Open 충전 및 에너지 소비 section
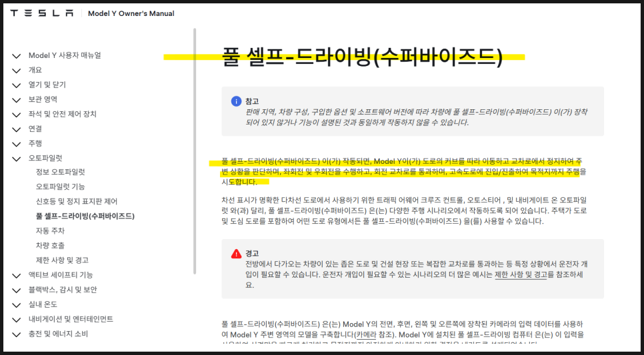Viewport: 644px width, 355px height. [x=58, y=334]
